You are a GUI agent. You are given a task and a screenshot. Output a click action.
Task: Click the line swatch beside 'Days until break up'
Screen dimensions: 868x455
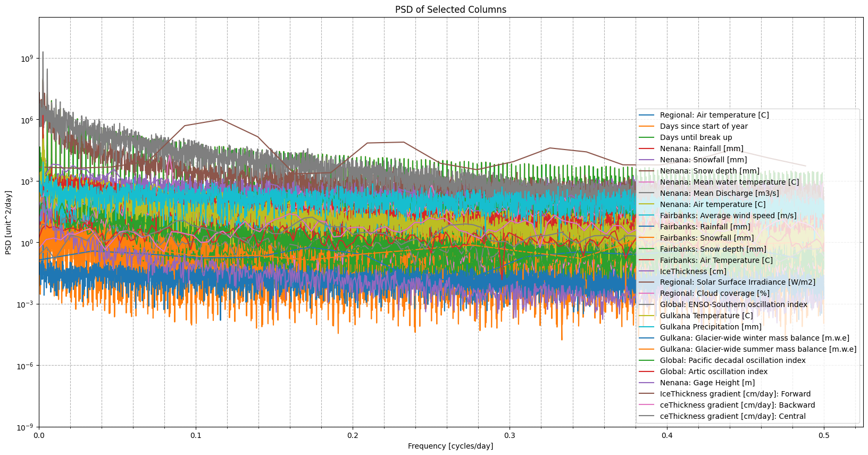pos(647,137)
